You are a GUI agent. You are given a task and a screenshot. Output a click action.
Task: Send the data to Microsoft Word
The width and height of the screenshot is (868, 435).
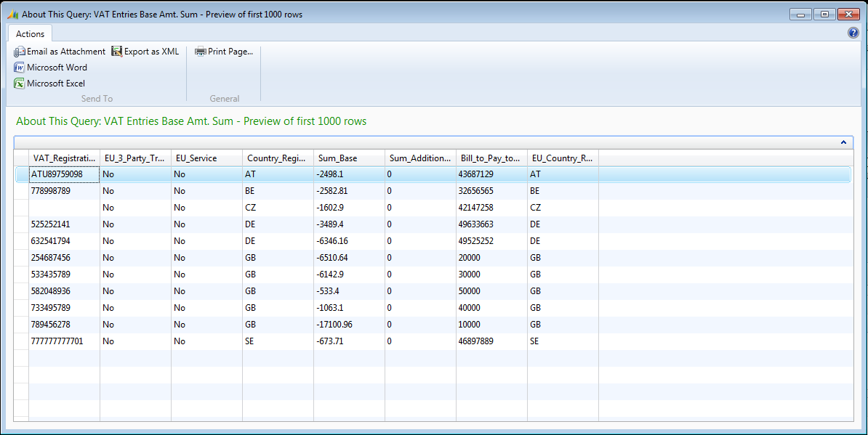(50, 68)
